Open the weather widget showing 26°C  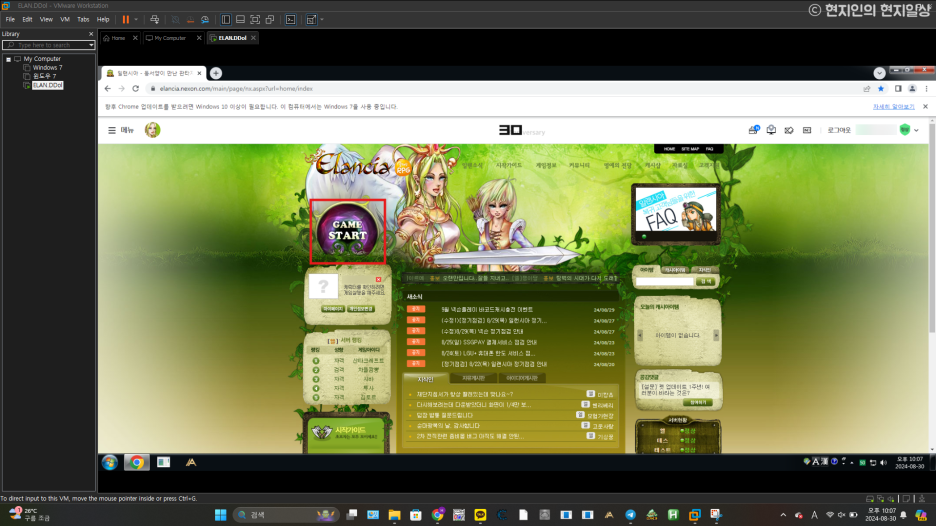30,515
